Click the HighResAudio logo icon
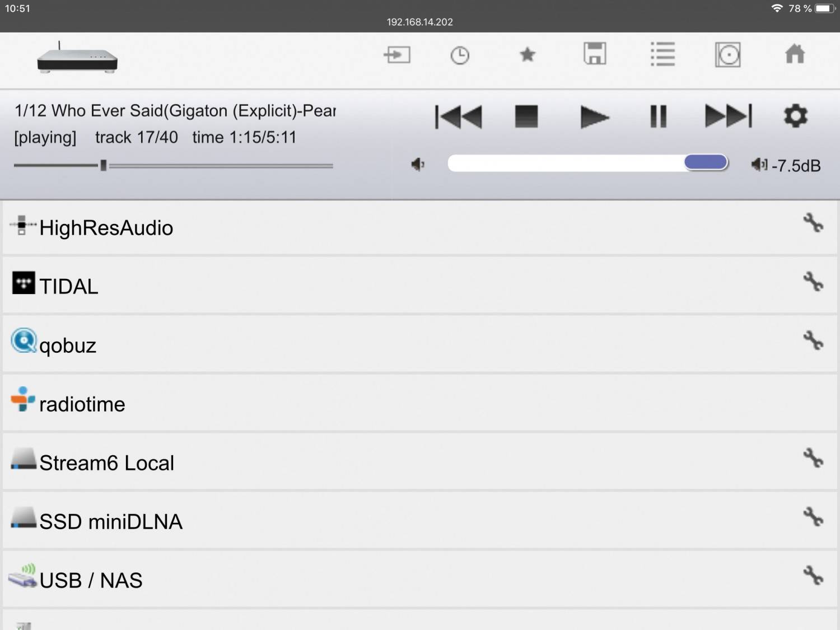Image resolution: width=840 pixels, height=630 pixels. point(22,225)
